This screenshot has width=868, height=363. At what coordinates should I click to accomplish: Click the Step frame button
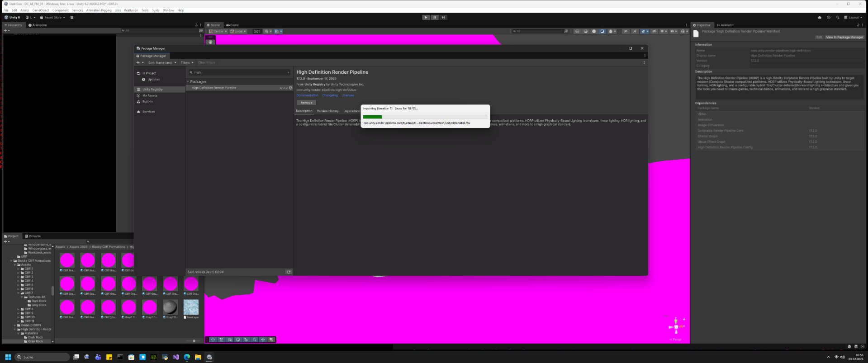point(443,17)
